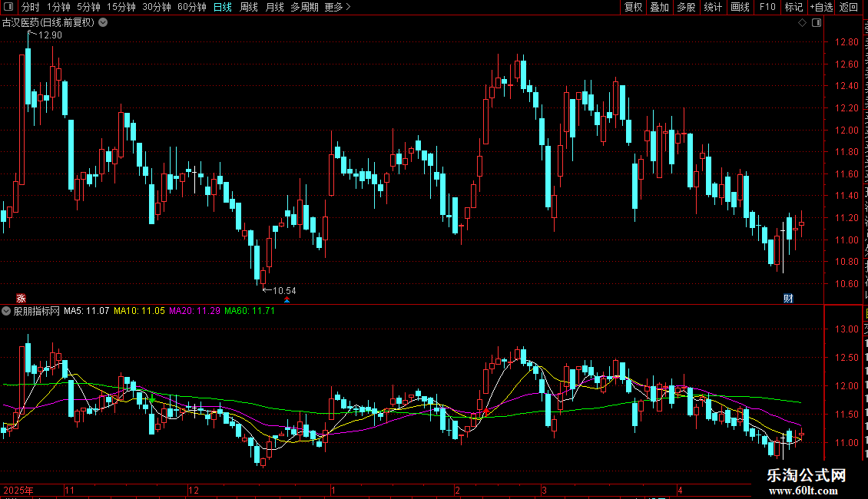Click the 古汉医药(日线 前复权) title
Viewport: 868px width, 499px height.
pyautogui.click(x=48, y=23)
